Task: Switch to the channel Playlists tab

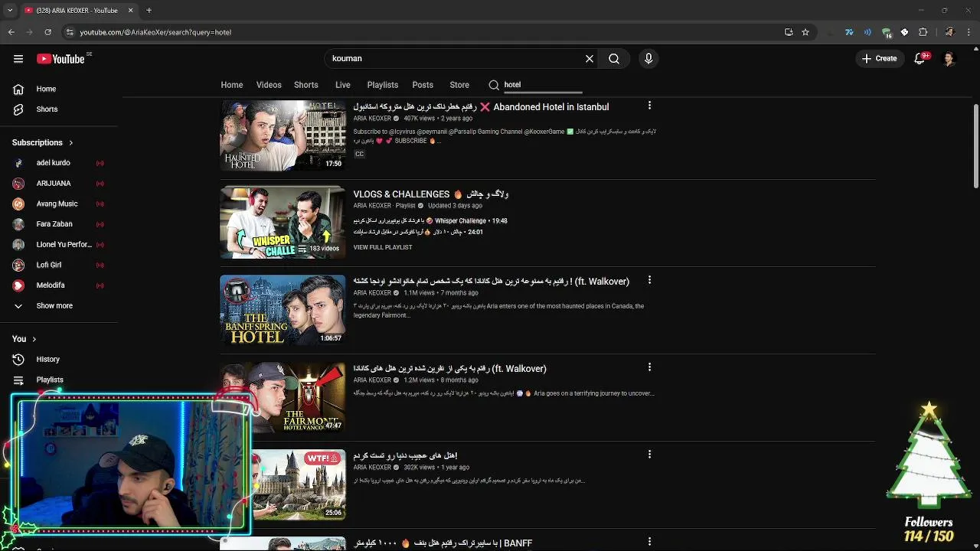Action: coord(383,85)
